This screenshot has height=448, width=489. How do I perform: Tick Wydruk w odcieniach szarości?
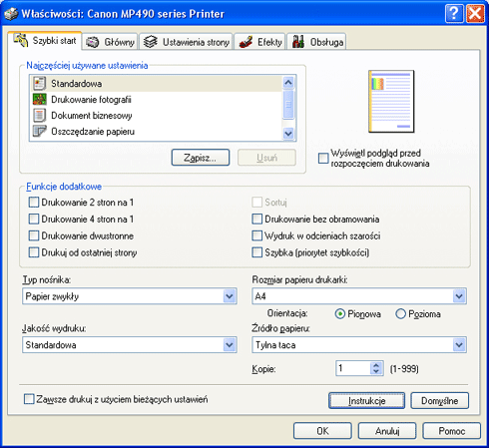[256, 235]
